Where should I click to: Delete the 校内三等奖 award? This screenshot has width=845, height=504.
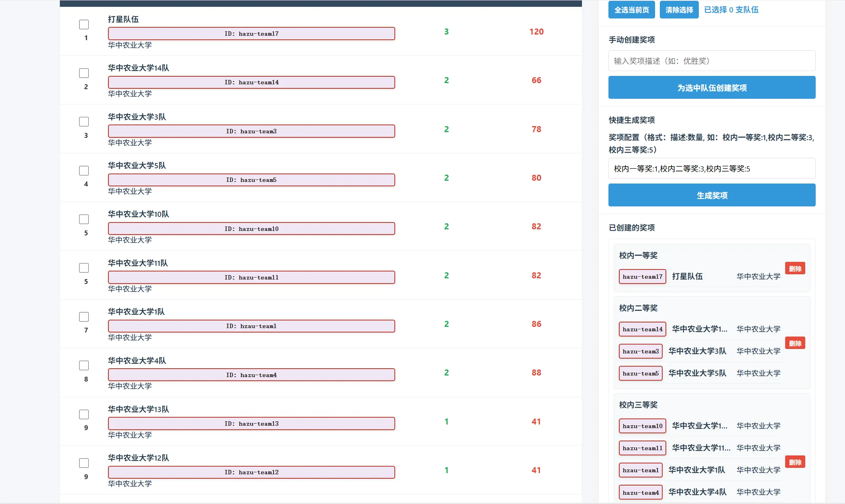coord(795,462)
